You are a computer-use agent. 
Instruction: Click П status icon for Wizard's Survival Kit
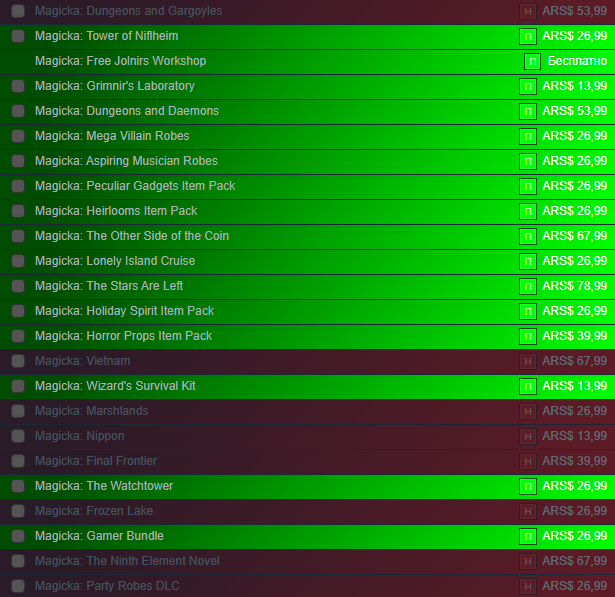[528, 386]
